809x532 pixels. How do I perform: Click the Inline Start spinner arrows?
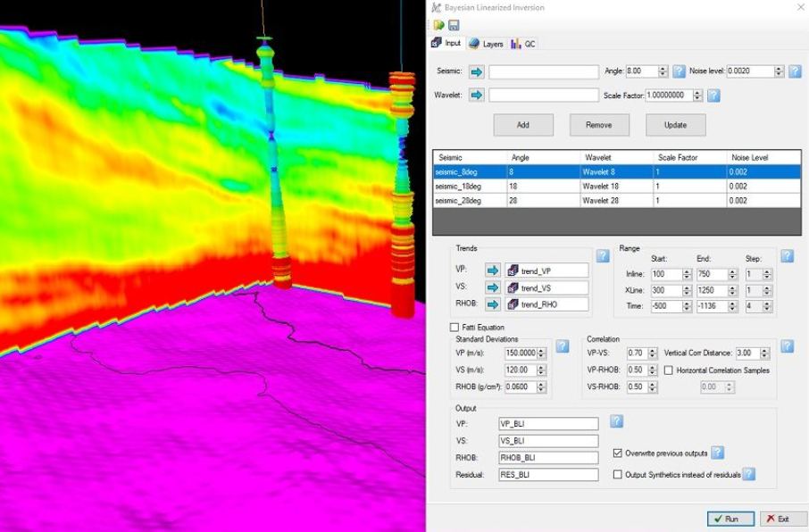687,274
